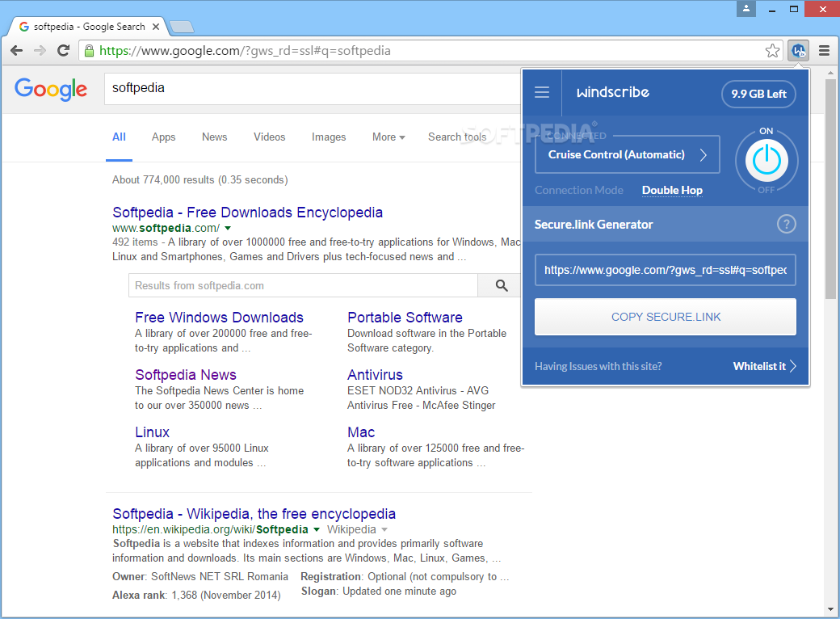840x619 pixels.
Task: Bookmark the page with the star icon
Action: point(772,51)
